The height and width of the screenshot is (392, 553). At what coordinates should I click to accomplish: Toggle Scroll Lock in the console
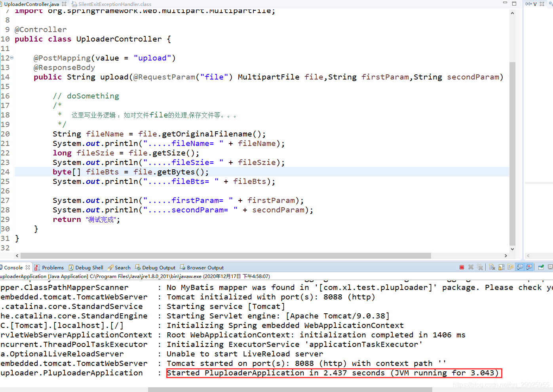[x=501, y=267]
